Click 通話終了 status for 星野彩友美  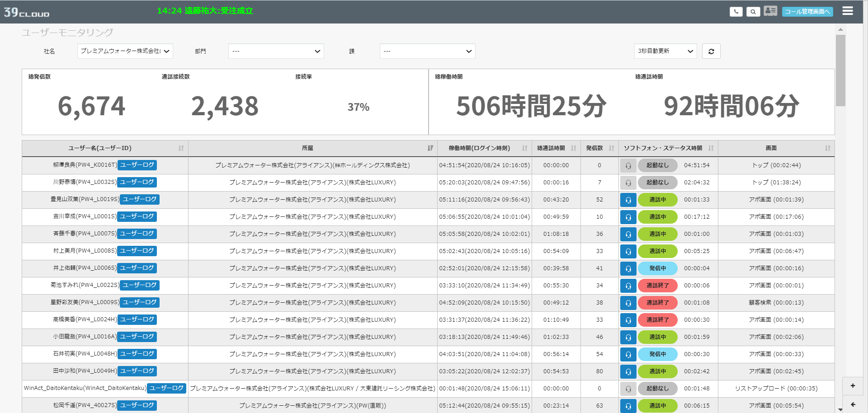coord(657,303)
